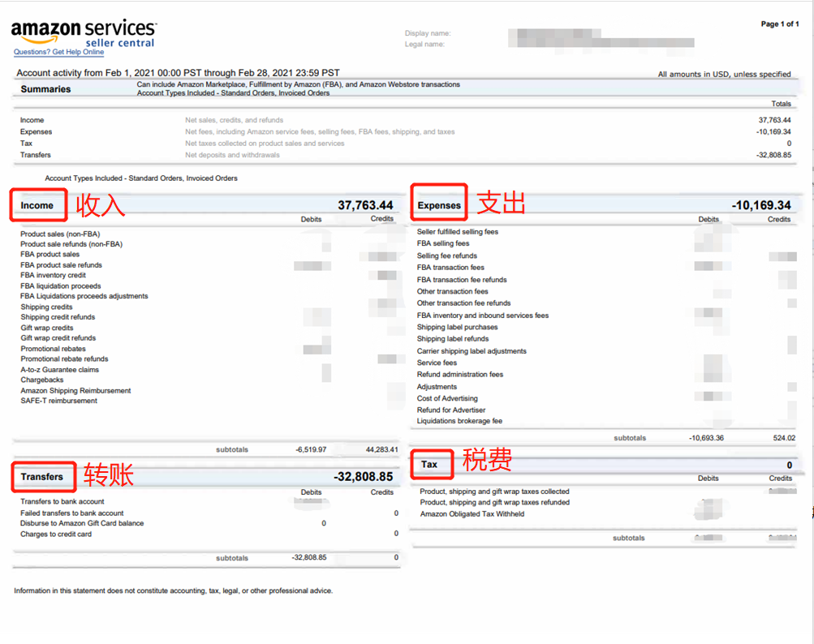
Task: Select the row FBA product sales
Action: coord(50,255)
